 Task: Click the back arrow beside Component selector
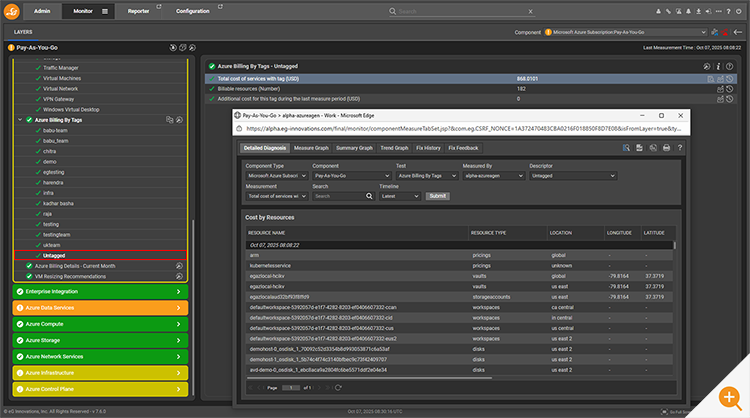[738, 32]
